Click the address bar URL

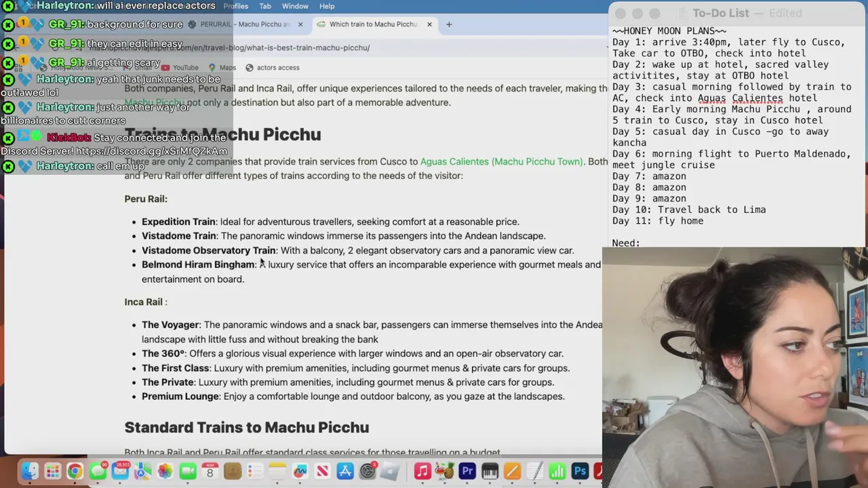229,47
